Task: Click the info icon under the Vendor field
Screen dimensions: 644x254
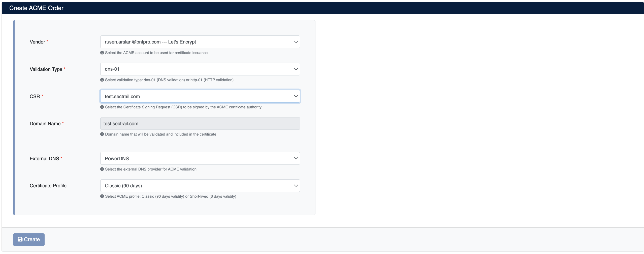Action: (102, 53)
